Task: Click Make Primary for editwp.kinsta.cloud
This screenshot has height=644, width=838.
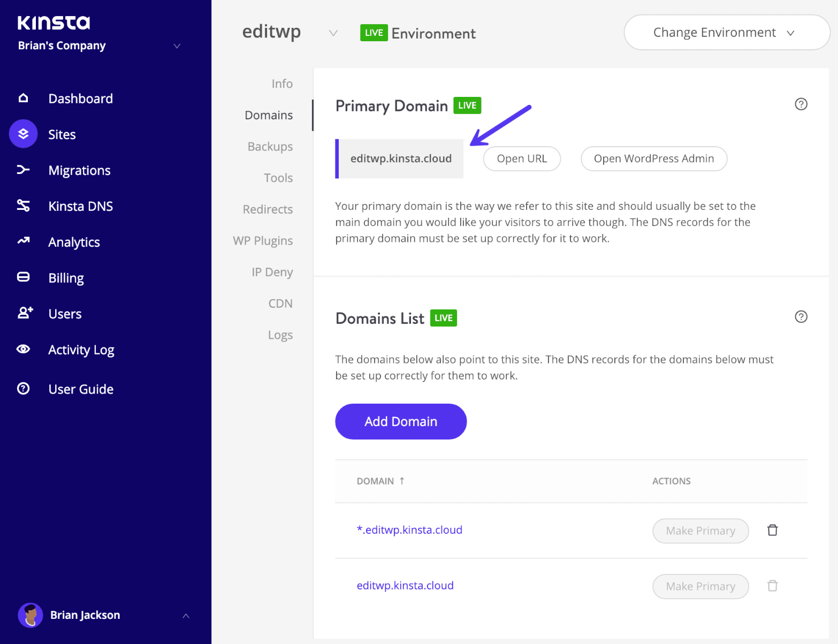Action: (x=700, y=586)
